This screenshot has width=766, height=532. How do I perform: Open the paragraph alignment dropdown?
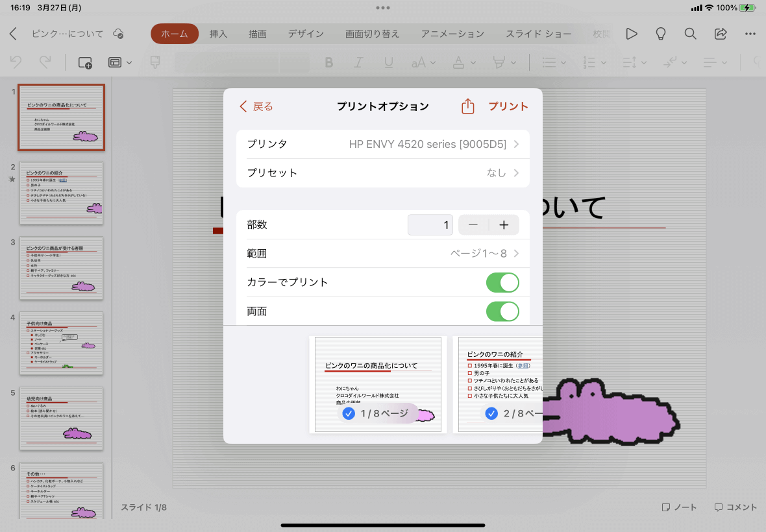[715, 62]
